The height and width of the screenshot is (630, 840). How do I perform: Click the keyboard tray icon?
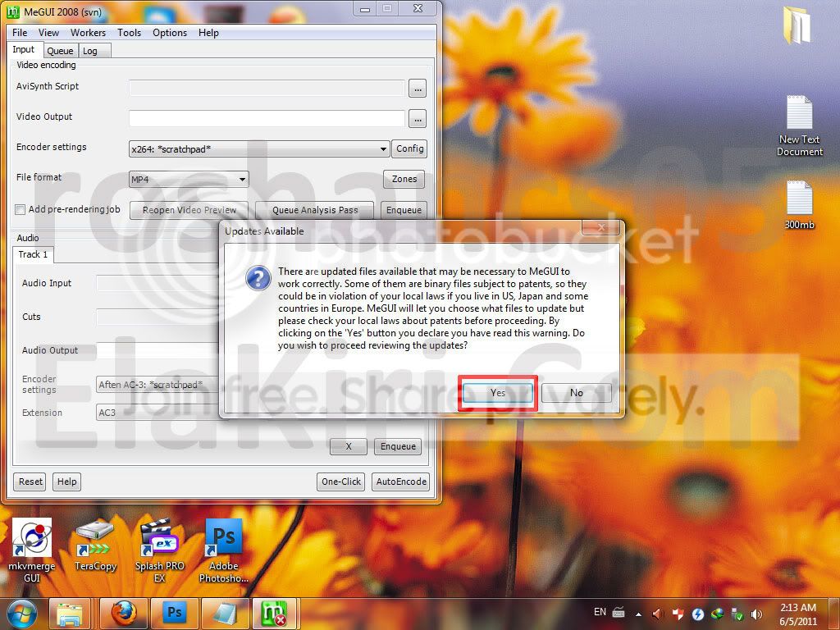(x=619, y=612)
